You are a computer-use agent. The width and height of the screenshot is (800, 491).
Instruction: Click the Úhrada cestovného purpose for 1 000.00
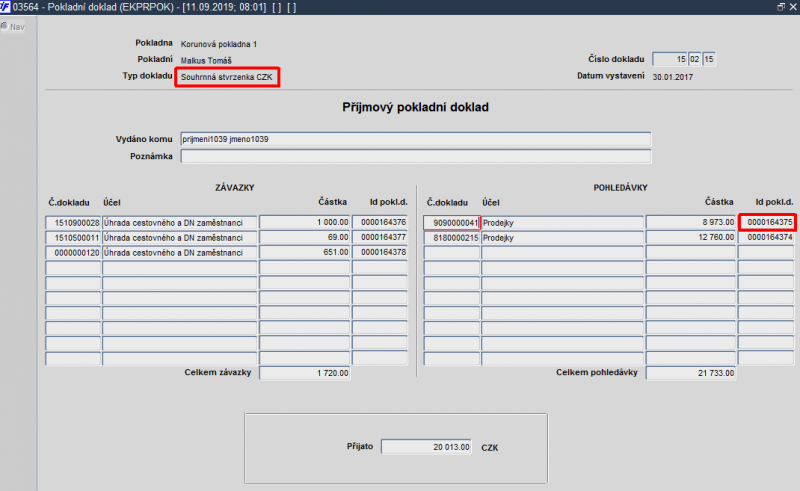[x=180, y=223]
